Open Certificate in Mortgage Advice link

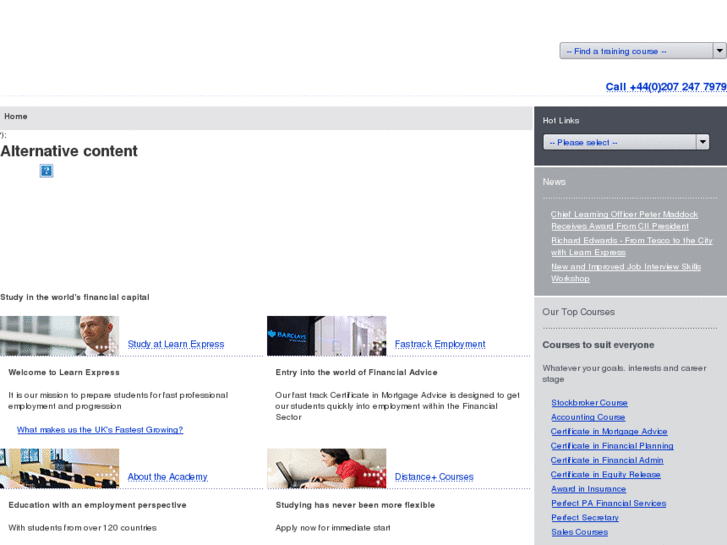coord(609,431)
